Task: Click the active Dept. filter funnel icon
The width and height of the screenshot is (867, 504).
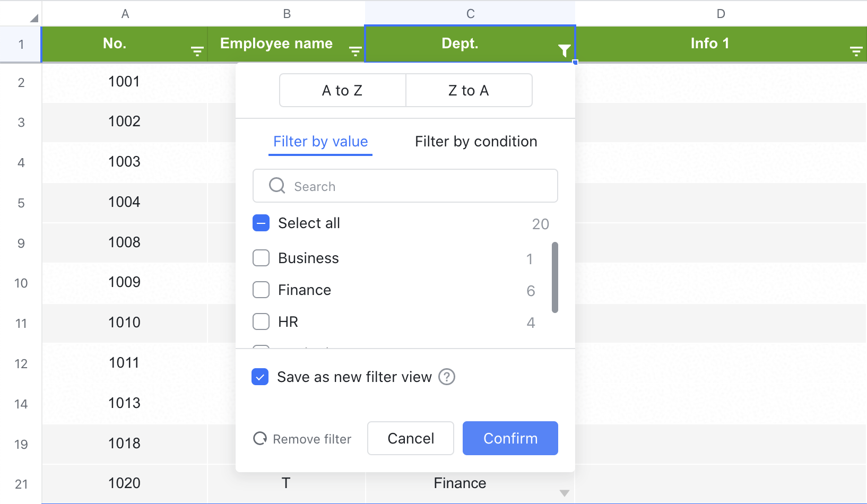Action: coord(564,51)
